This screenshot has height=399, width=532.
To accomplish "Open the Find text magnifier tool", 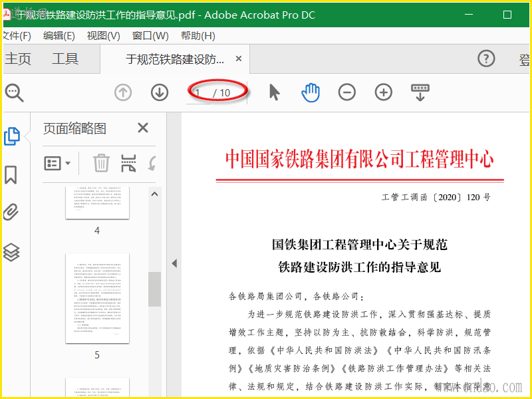I will click(x=14, y=92).
